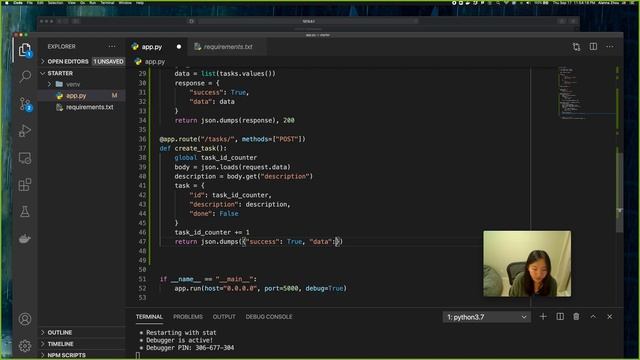Click the webcam video overlay thumbnail
This screenshot has height=360, width=640.
pos(527,264)
